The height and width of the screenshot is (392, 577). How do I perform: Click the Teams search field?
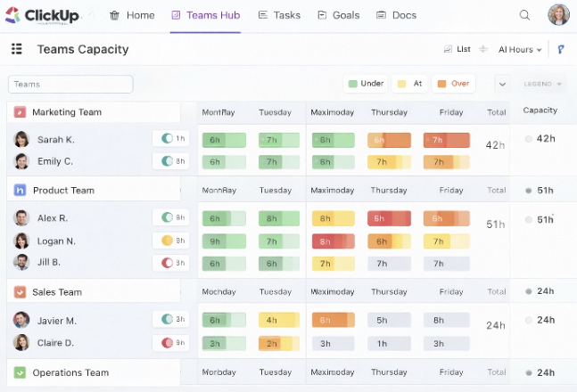tap(70, 84)
